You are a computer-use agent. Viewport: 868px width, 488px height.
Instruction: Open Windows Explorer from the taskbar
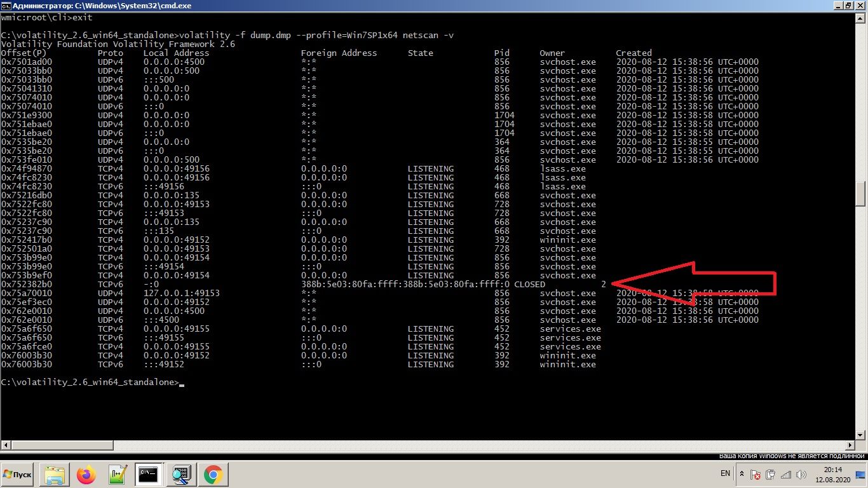pyautogui.click(x=55, y=474)
